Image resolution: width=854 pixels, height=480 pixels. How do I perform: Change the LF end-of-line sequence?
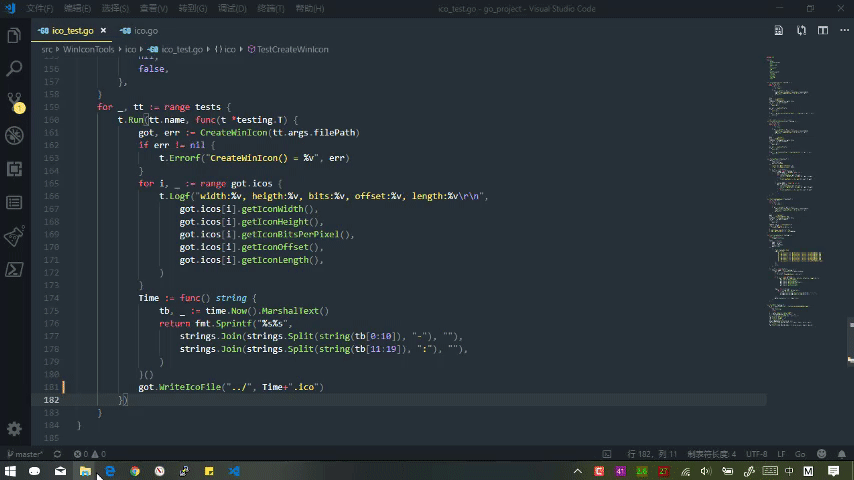[x=781, y=454]
